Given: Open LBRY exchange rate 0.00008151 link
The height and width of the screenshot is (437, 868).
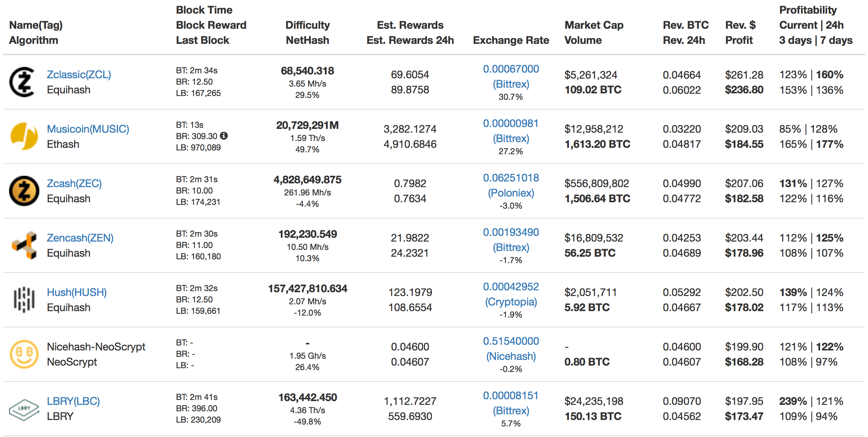Looking at the screenshot, I should click(511, 396).
